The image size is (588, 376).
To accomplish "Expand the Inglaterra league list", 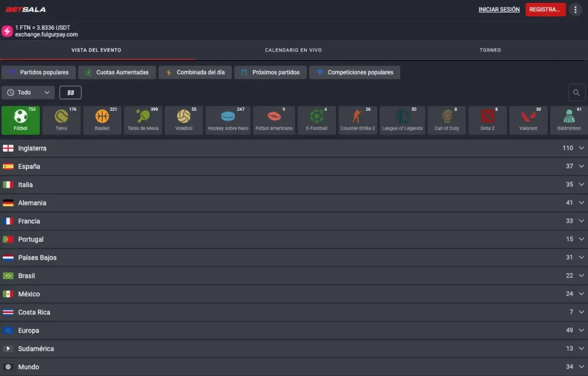I will [x=294, y=148].
